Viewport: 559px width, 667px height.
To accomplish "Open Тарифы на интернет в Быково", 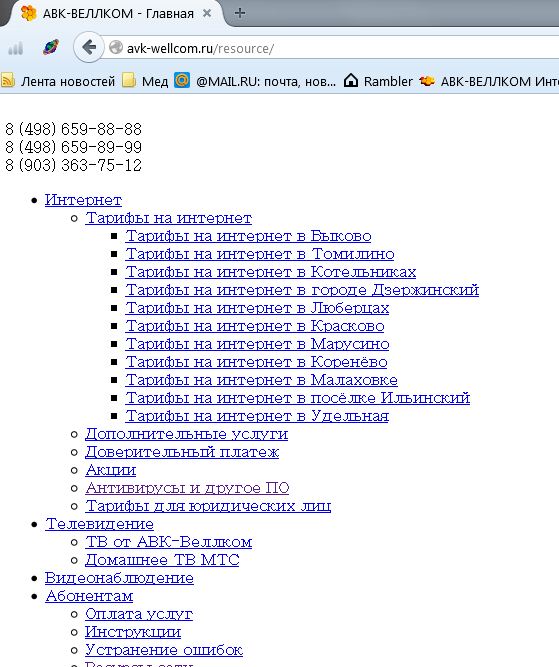I will click(248, 236).
